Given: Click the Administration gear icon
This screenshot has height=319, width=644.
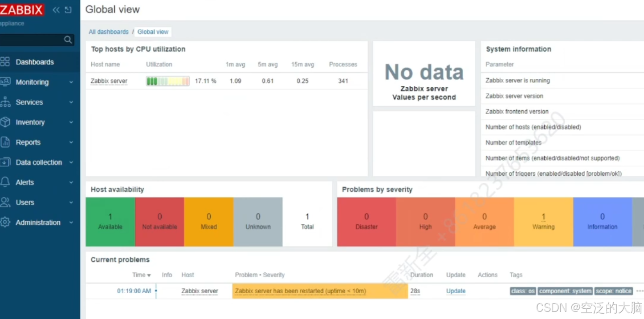Looking at the screenshot, I should [5, 222].
